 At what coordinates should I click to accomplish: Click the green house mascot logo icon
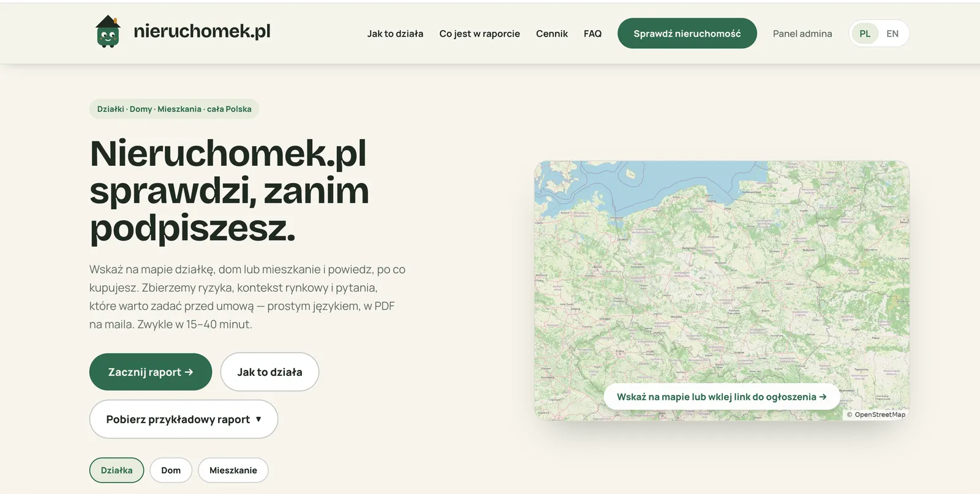[108, 31]
